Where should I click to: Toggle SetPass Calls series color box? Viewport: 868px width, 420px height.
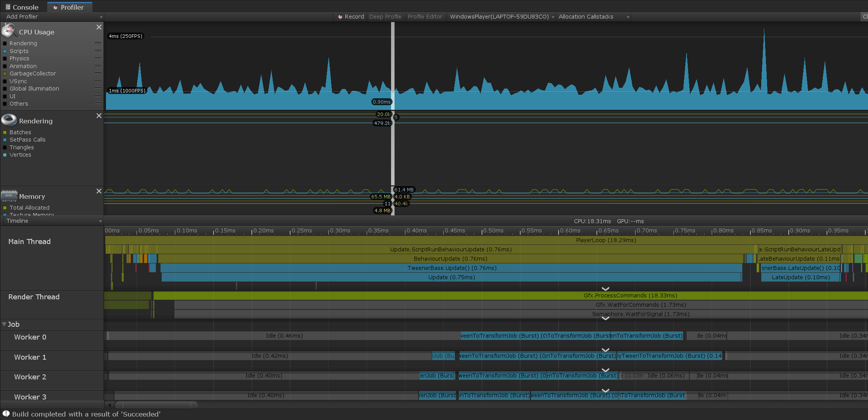[5, 140]
